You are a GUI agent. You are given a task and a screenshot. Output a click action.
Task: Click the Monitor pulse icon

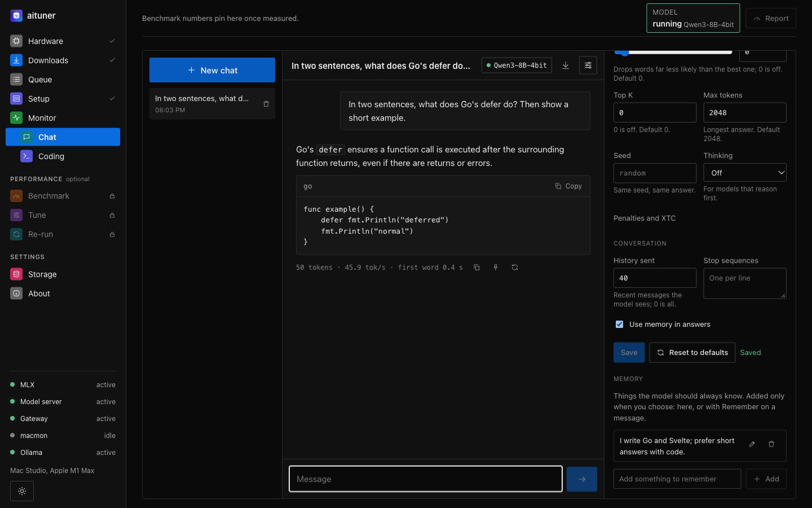16,118
